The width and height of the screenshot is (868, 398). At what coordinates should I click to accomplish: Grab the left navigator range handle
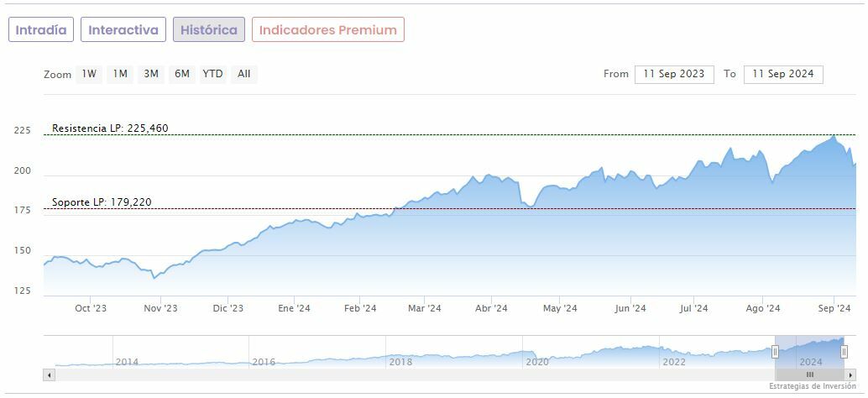point(775,351)
